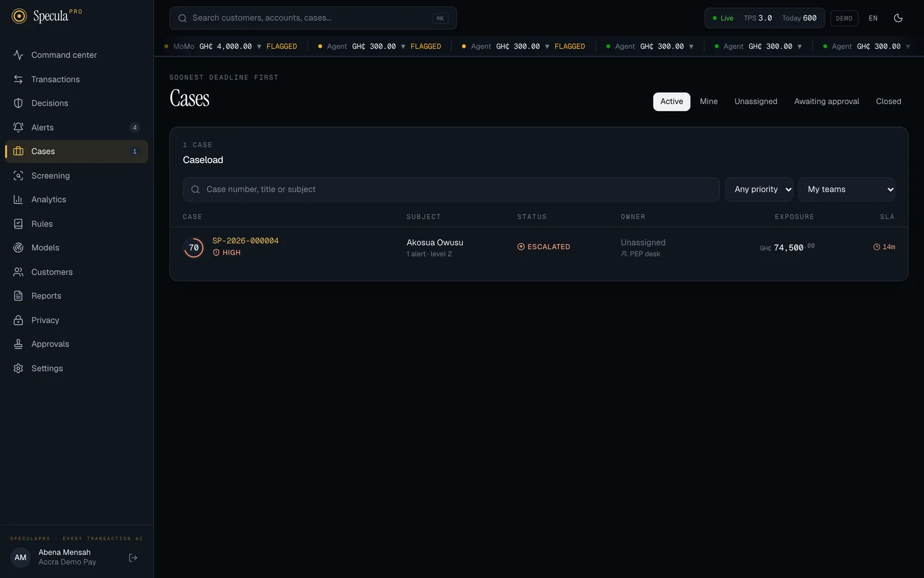This screenshot has height=578, width=924.
Task: Open Command center from sidebar
Action: [76, 55]
